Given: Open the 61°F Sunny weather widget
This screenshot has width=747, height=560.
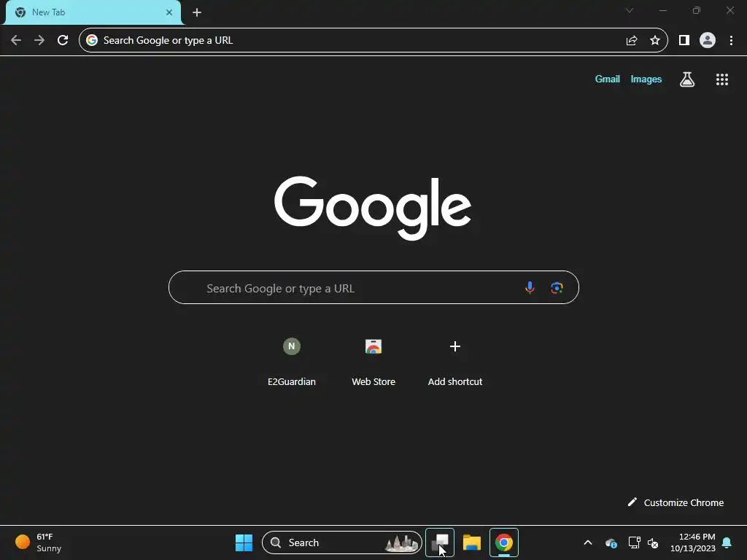Looking at the screenshot, I should (x=38, y=542).
